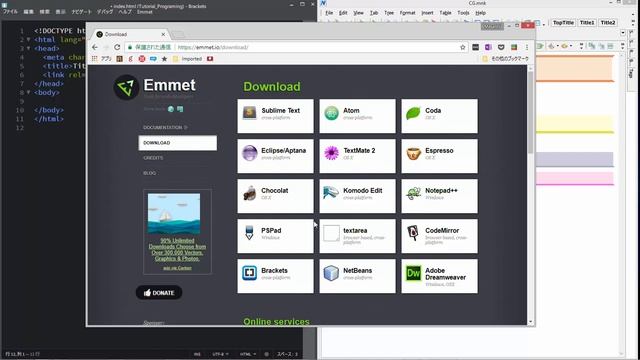Open a new Chrome tab
The height and width of the screenshot is (360, 640).
178,34
